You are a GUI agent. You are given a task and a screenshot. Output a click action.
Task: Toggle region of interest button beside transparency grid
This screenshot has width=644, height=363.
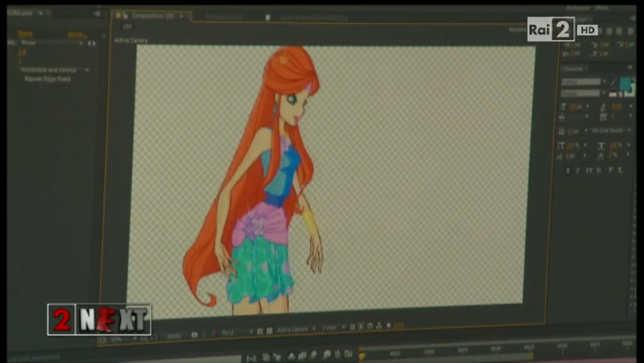260,331
